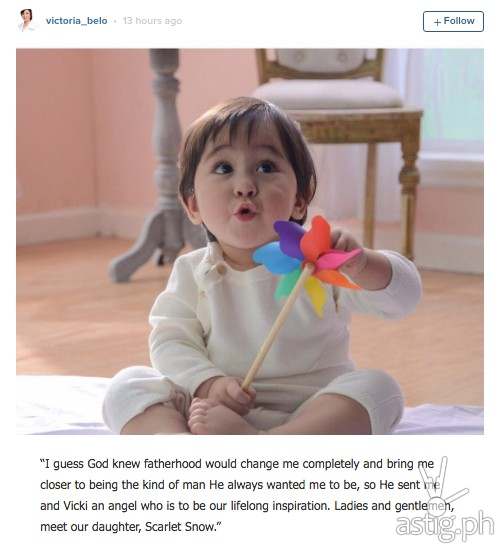The width and height of the screenshot is (500, 547).
Task: Open the victoria_belo username link
Action: [76, 21]
